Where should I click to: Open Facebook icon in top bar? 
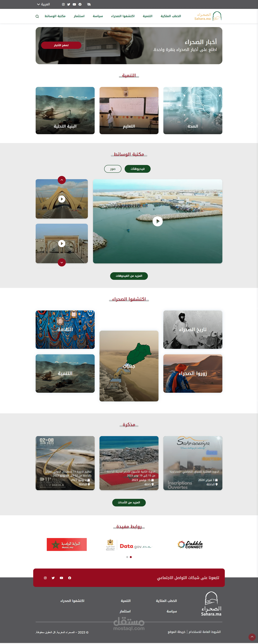[80, 4]
